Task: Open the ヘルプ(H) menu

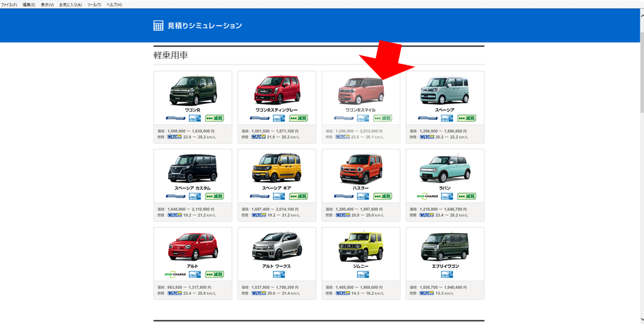Action: (114, 4)
